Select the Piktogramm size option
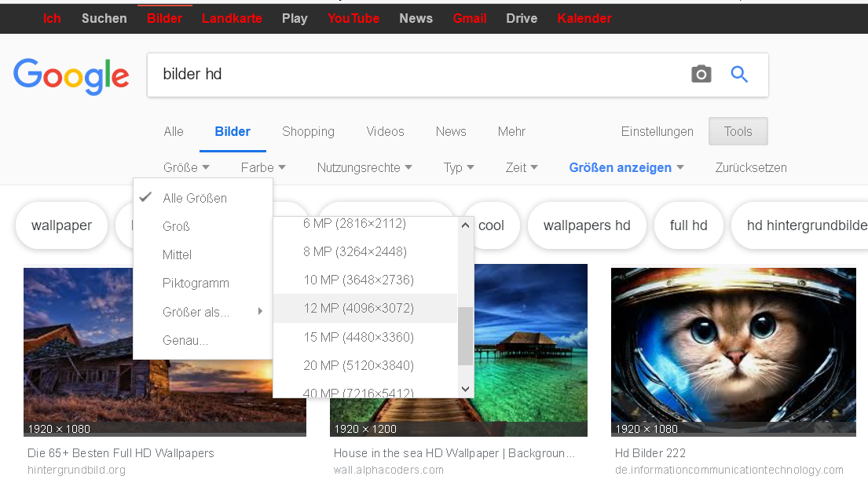Screen dimensions: 868x487 coord(196,283)
